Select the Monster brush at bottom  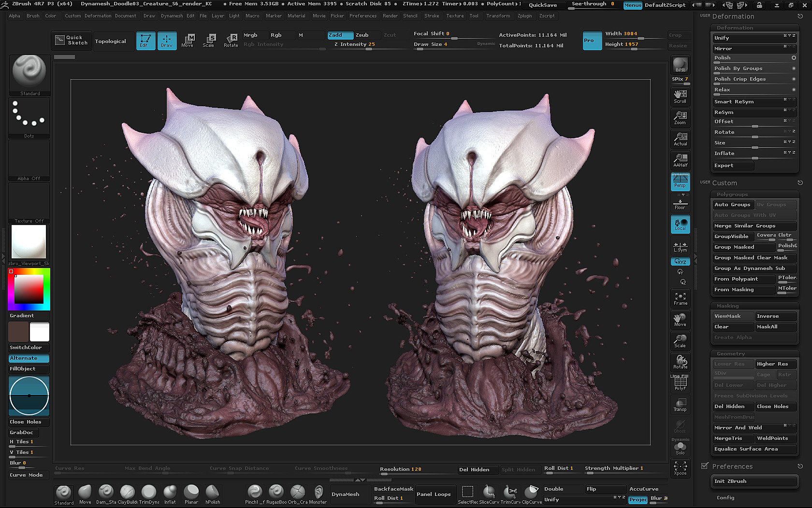click(x=318, y=494)
